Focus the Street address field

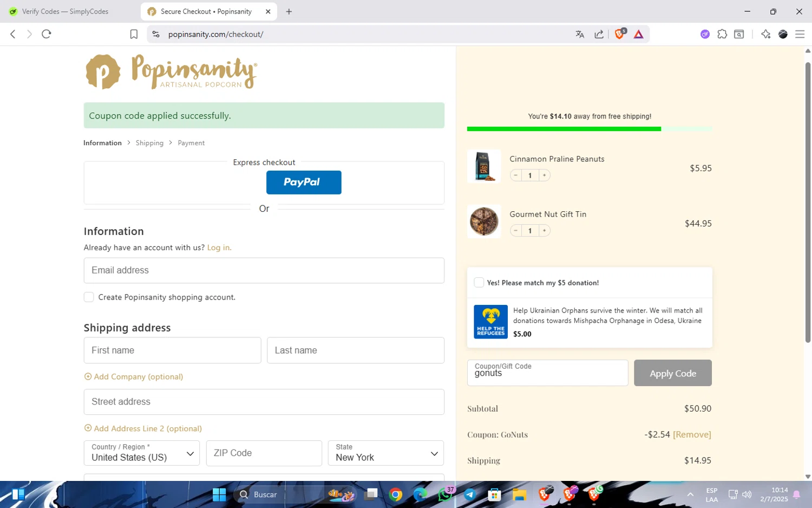click(264, 402)
